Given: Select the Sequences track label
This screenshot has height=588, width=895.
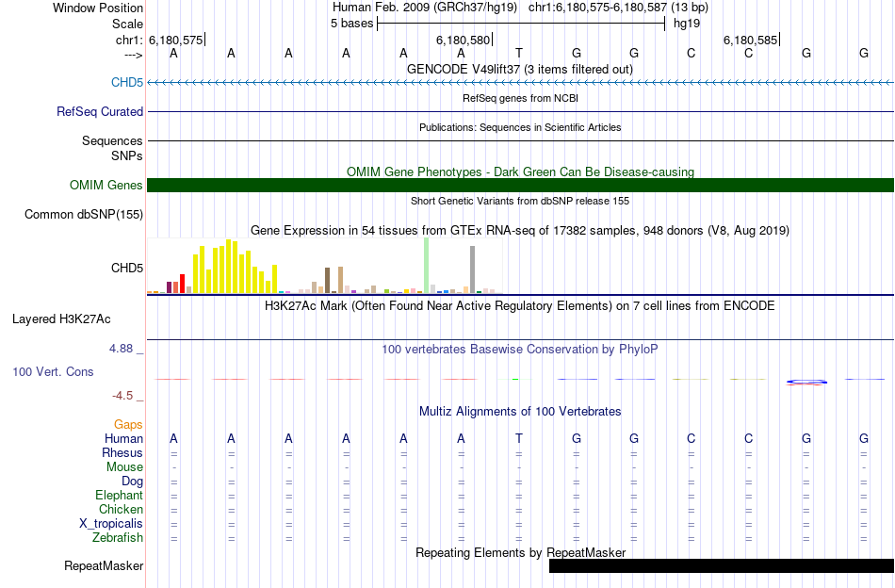Looking at the screenshot, I should (112, 140).
